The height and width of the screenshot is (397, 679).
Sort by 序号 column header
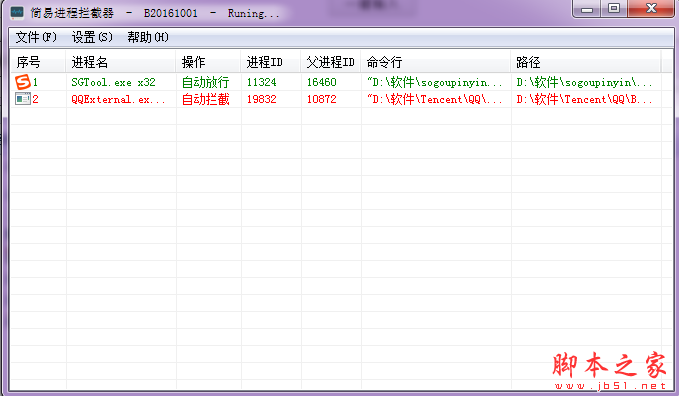[x=38, y=62]
